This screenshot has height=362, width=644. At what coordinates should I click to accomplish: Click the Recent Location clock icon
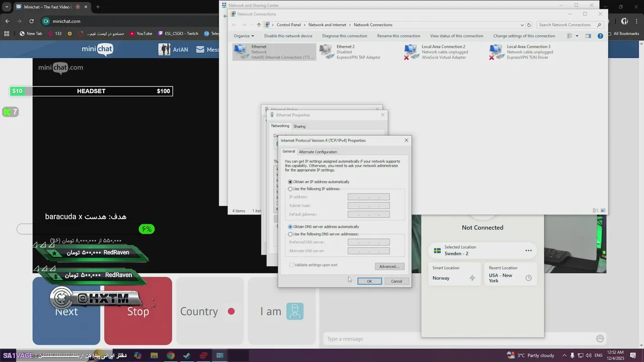pyautogui.click(x=528, y=278)
